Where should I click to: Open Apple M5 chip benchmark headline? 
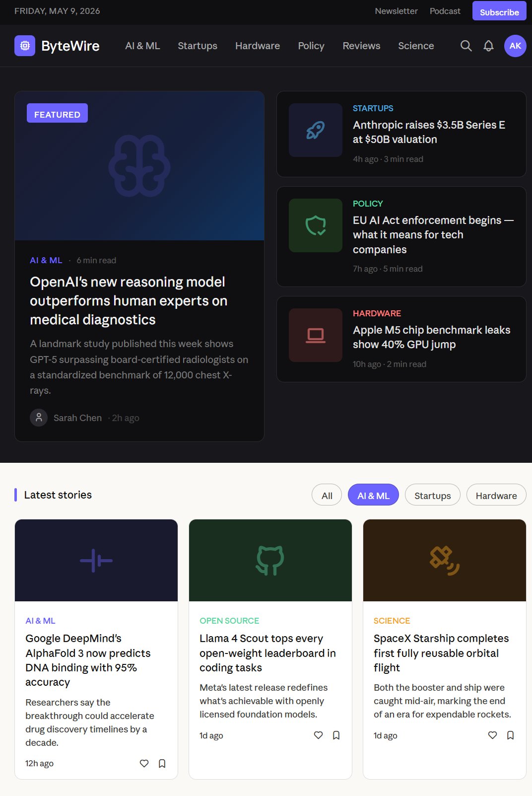tap(431, 337)
